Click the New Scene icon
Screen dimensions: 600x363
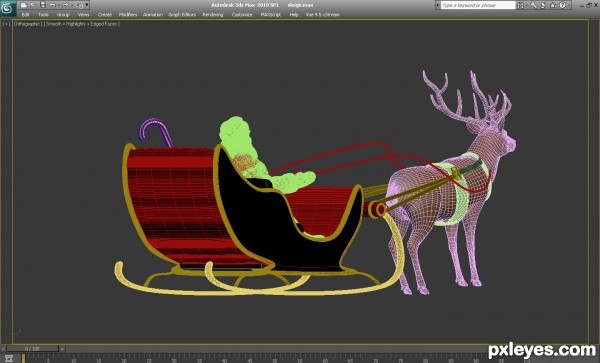click(23, 5)
